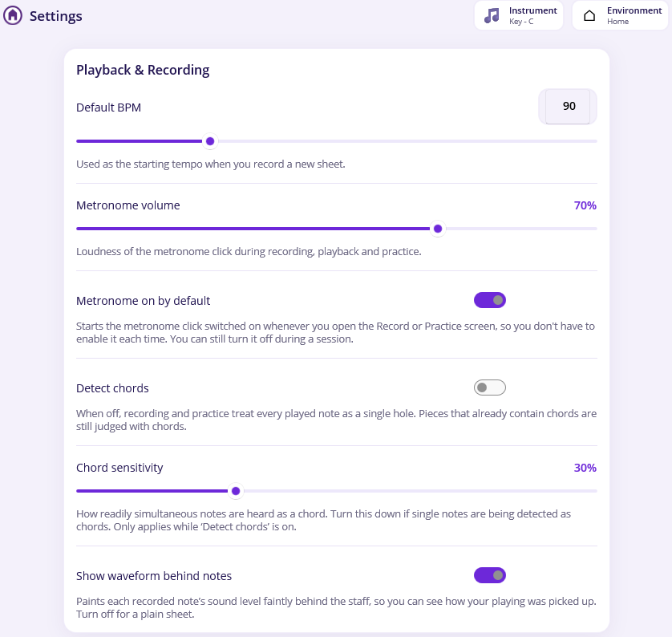Click 'Paints each recorded note's sound level' description
The width and height of the screenshot is (672, 637).
[x=337, y=607]
